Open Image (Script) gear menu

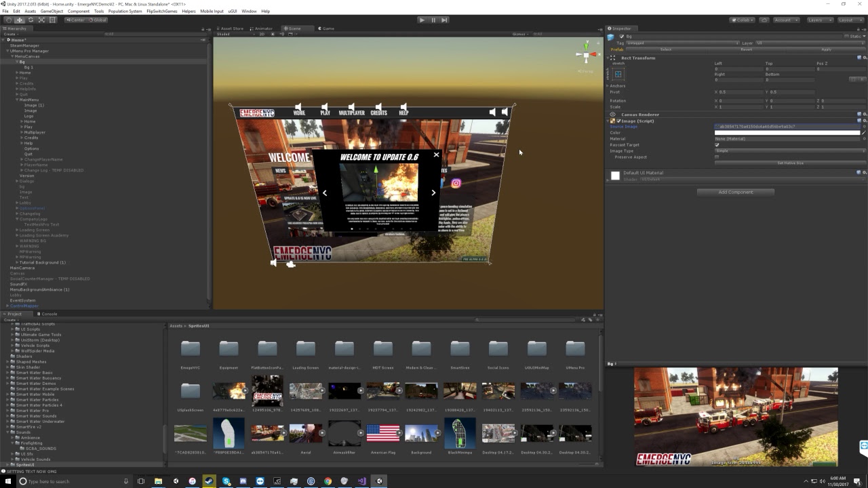(x=864, y=121)
